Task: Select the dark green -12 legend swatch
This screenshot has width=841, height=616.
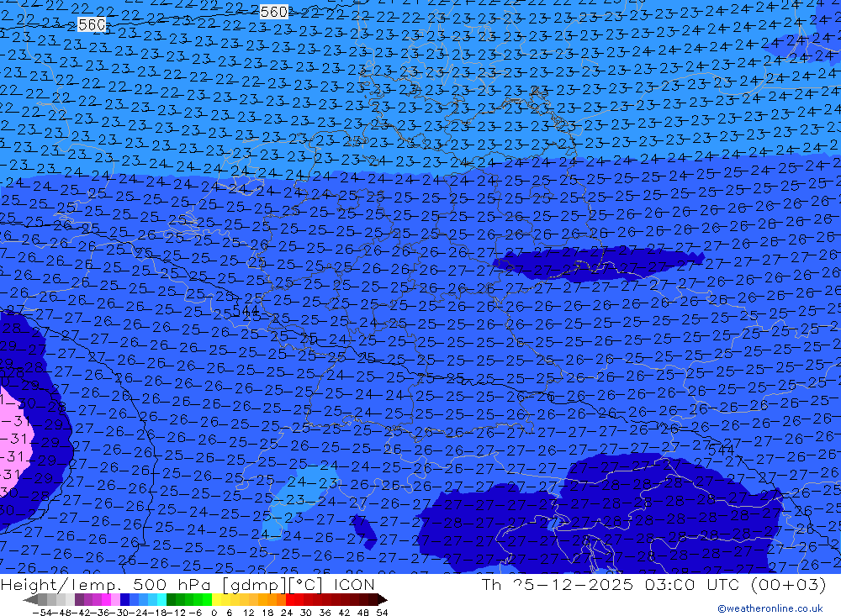Action: click(x=171, y=599)
